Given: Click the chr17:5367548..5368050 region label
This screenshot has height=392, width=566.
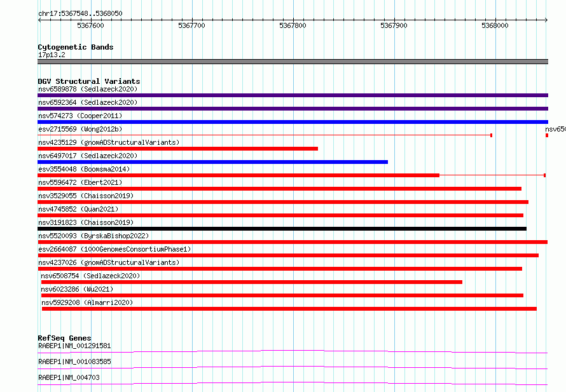Looking at the screenshot, I should (x=80, y=13).
